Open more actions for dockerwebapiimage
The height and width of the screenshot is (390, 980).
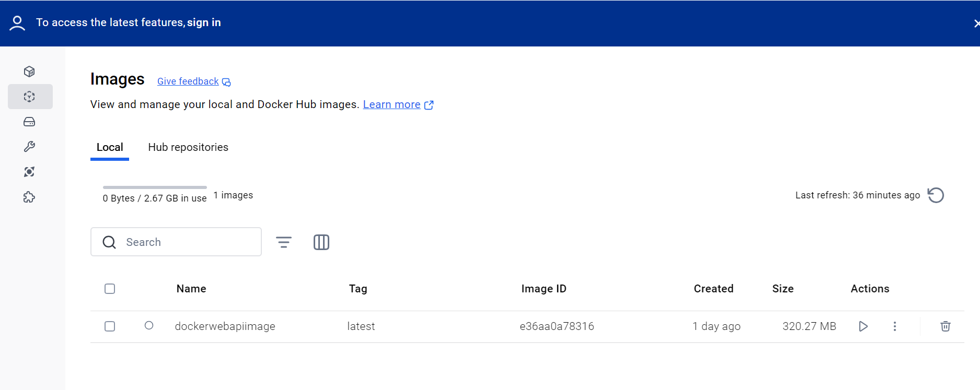tap(895, 326)
